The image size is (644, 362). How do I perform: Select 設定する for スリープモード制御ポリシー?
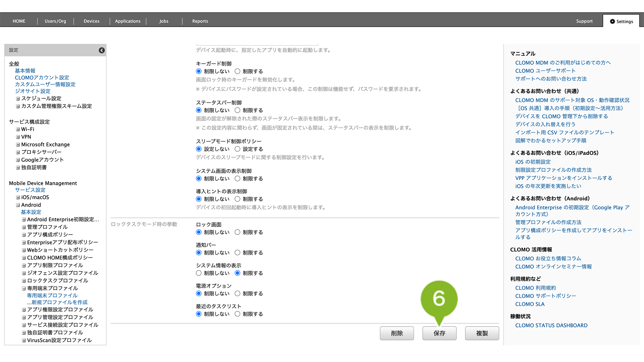click(x=238, y=149)
